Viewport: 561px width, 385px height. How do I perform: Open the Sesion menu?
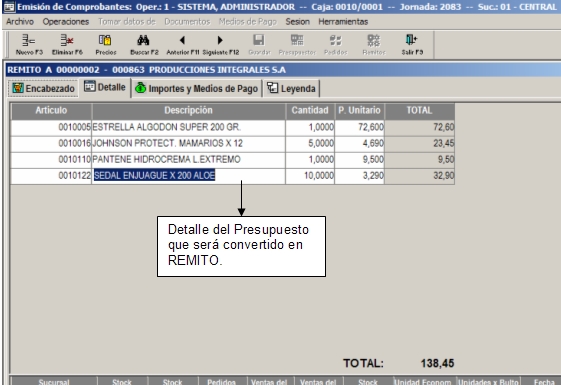click(x=297, y=22)
